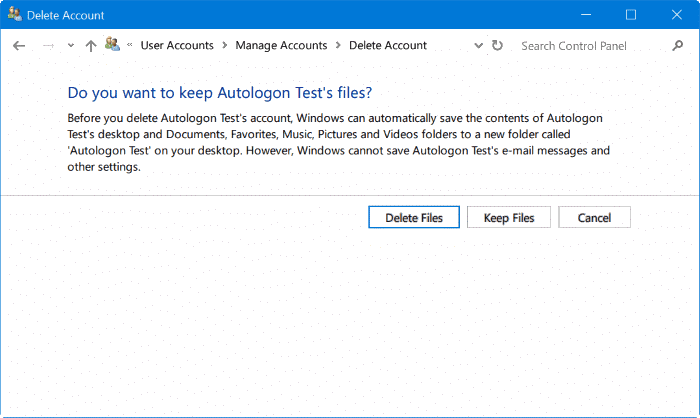Expand the arrow after User Accounts breadcrumb
The height and width of the screenshot is (418, 700).
click(x=223, y=46)
